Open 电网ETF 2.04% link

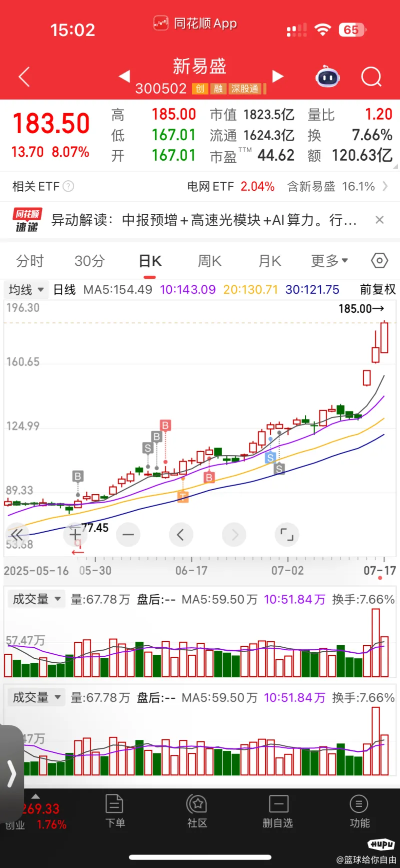pos(231,187)
